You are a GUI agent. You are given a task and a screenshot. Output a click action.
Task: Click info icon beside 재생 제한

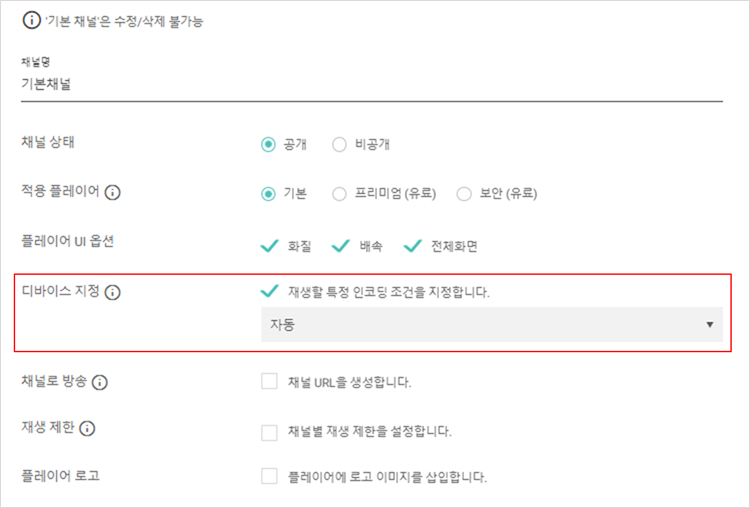[x=87, y=428]
